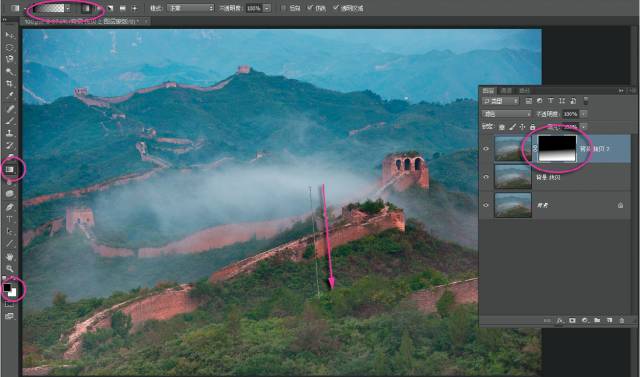Select the Brush tool

[x=9, y=121]
